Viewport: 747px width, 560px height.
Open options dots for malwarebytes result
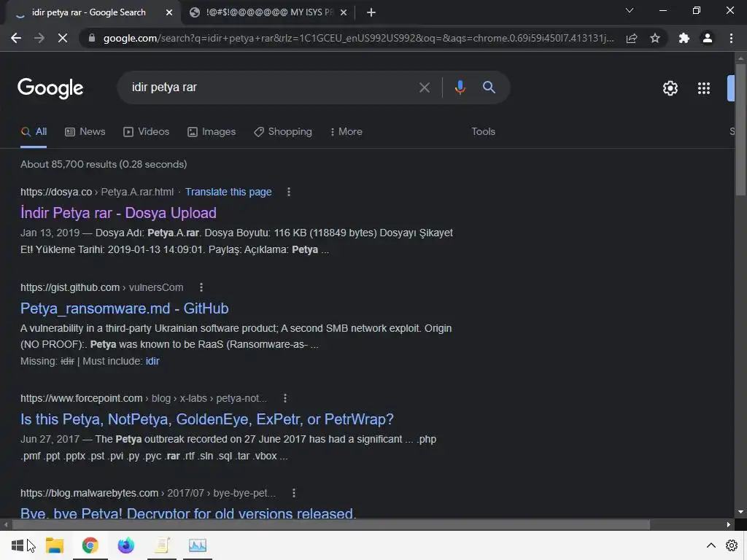click(294, 493)
